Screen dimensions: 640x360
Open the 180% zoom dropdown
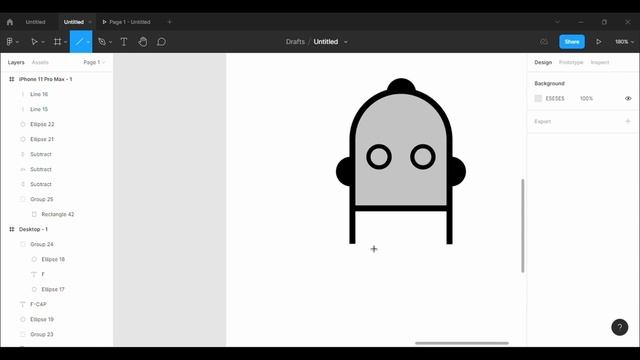click(624, 42)
